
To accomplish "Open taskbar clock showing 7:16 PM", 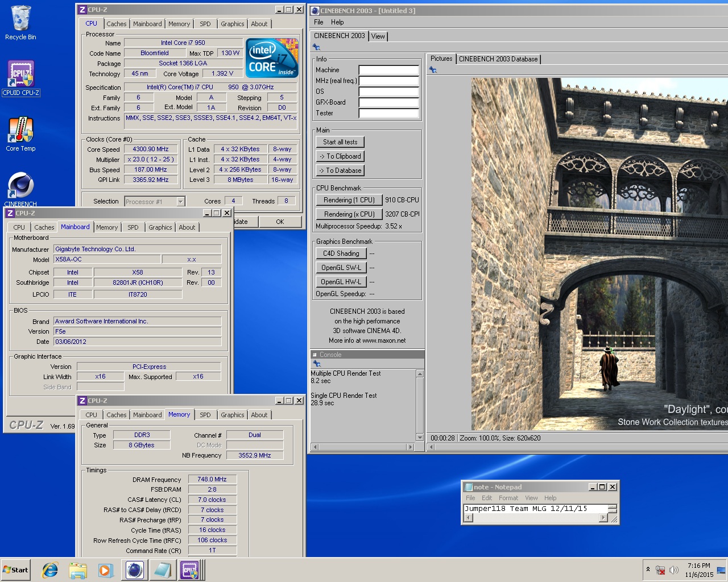I will point(698,570).
